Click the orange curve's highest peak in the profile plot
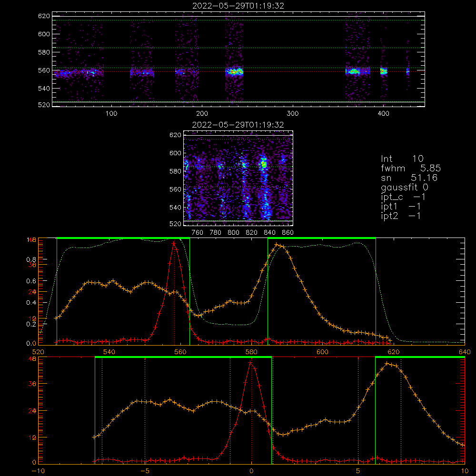This screenshot has height=476, width=476. coord(277,244)
